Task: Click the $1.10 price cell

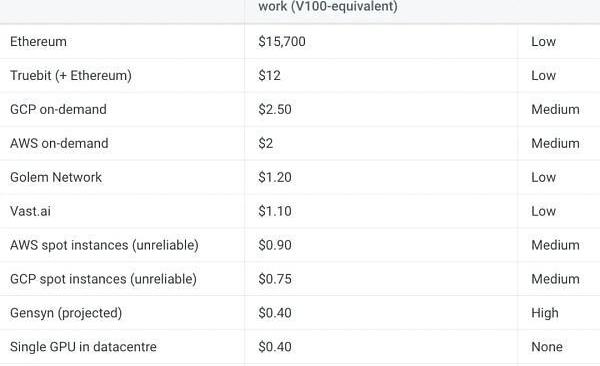Action: click(275, 211)
